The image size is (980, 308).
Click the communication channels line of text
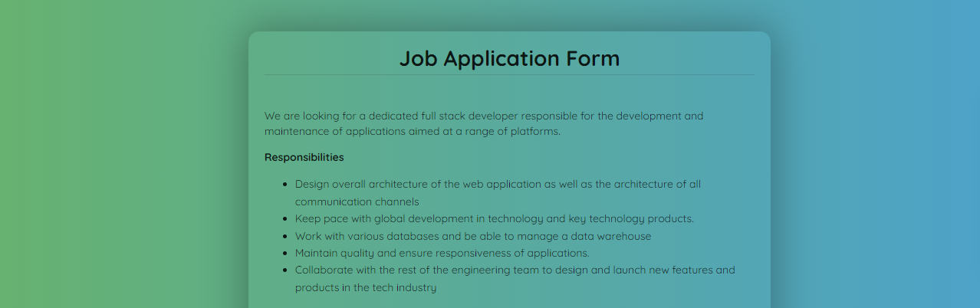coord(357,202)
